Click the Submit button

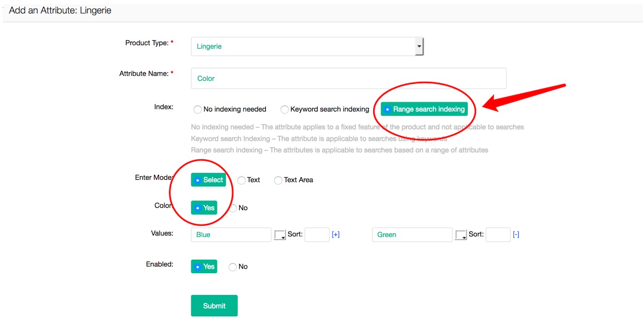tap(214, 306)
